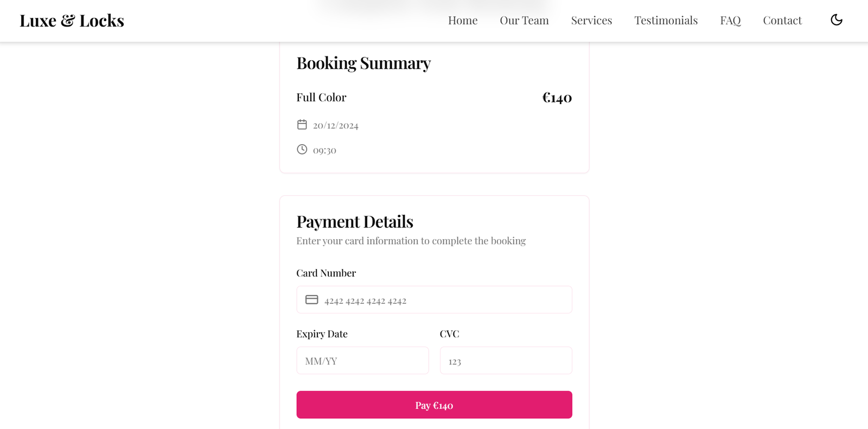Open the FAQ link
The height and width of the screenshot is (429, 868).
click(x=730, y=21)
